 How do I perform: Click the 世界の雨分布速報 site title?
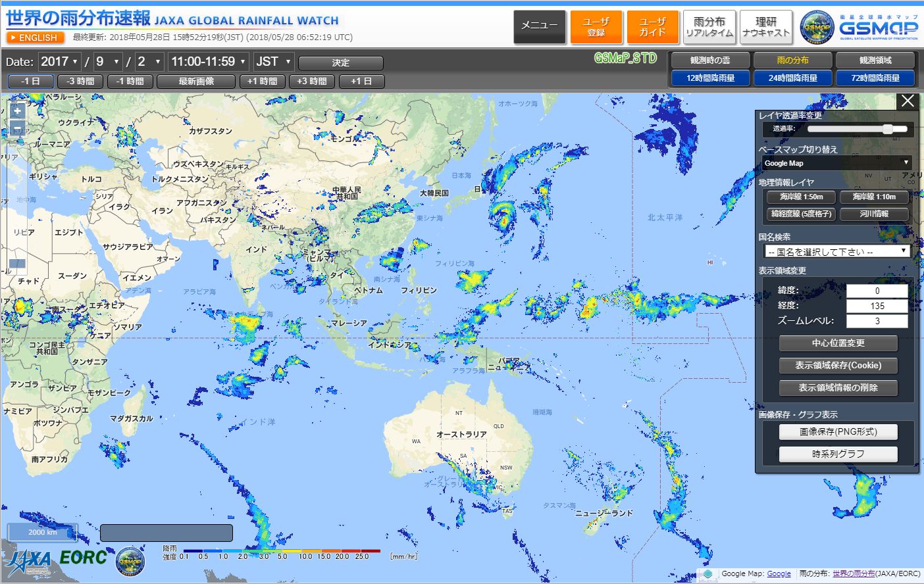click(78, 19)
